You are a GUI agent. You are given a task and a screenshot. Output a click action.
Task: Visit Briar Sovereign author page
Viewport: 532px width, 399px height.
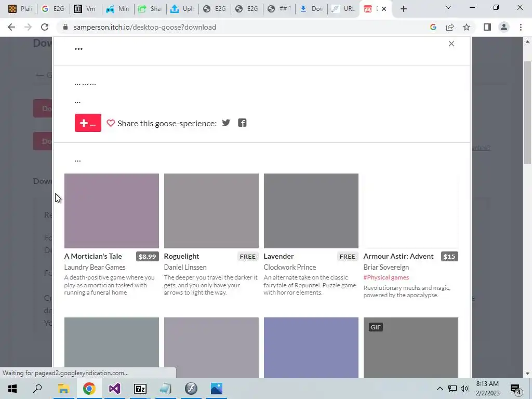(386, 267)
